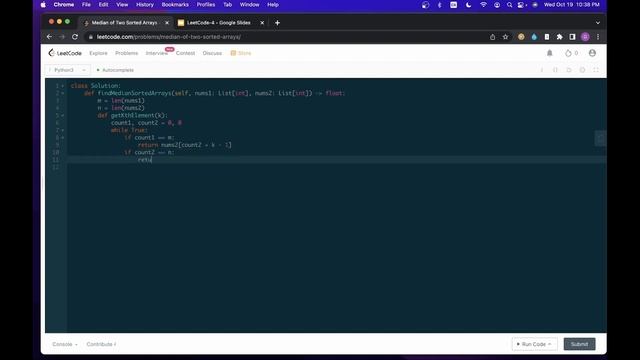
Task: Click the 'return nums2[count2 + k - 1]' line
Action: coord(184,145)
